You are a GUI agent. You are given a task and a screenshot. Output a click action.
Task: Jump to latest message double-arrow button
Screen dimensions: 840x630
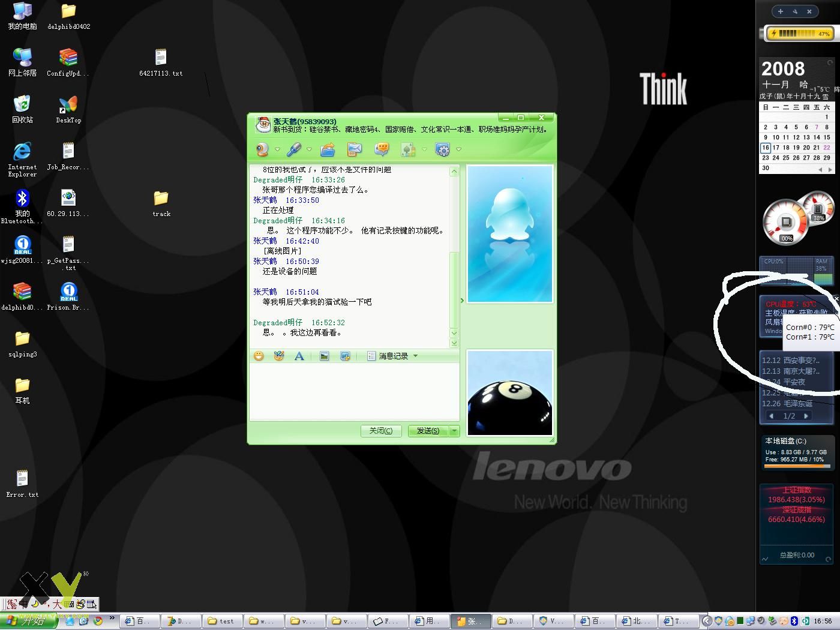tap(454, 343)
